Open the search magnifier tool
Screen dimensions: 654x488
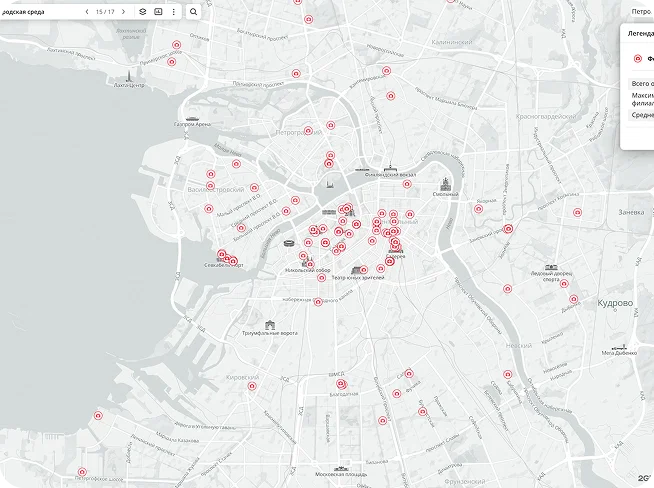[193, 11]
